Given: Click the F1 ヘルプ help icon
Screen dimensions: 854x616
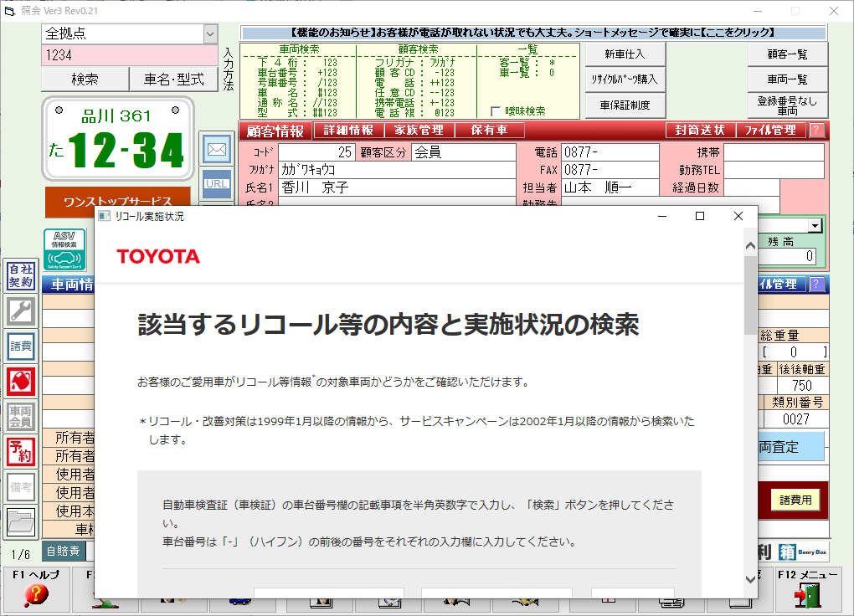Looking at the screenshot, I should click(x=36, y=589).
